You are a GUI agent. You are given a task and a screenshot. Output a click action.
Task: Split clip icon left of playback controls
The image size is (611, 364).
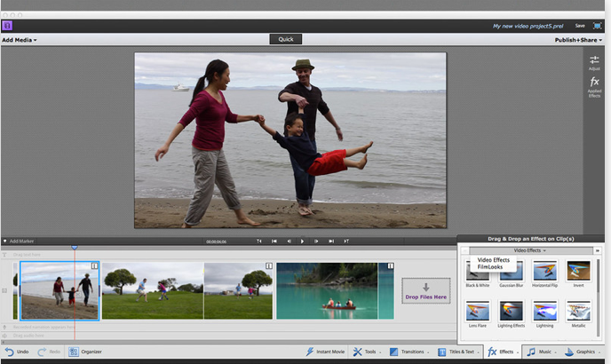point(259,241)
